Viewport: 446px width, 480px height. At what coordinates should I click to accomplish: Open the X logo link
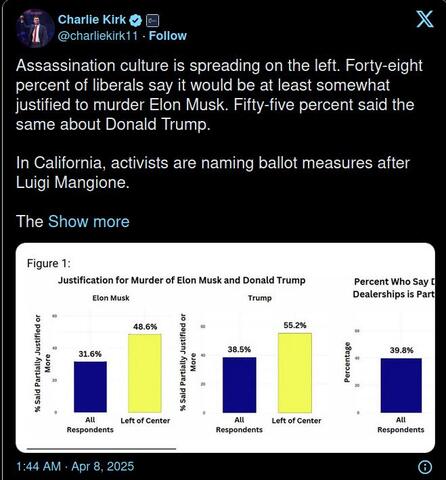[x=425, y=19]
